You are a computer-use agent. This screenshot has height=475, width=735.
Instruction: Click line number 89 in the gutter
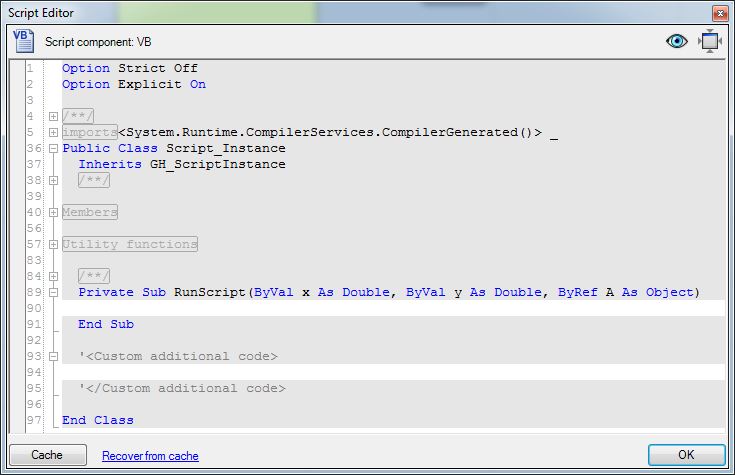point(34,292)
